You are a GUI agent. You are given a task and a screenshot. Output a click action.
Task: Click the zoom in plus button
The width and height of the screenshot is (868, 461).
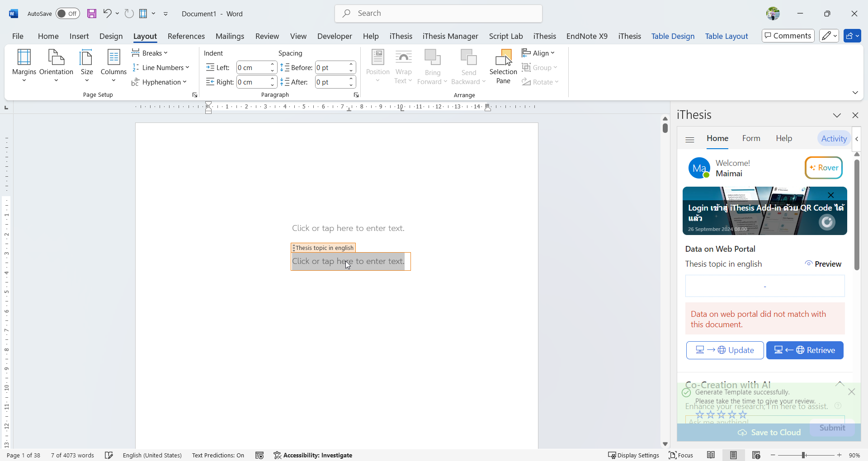point(840,455)
